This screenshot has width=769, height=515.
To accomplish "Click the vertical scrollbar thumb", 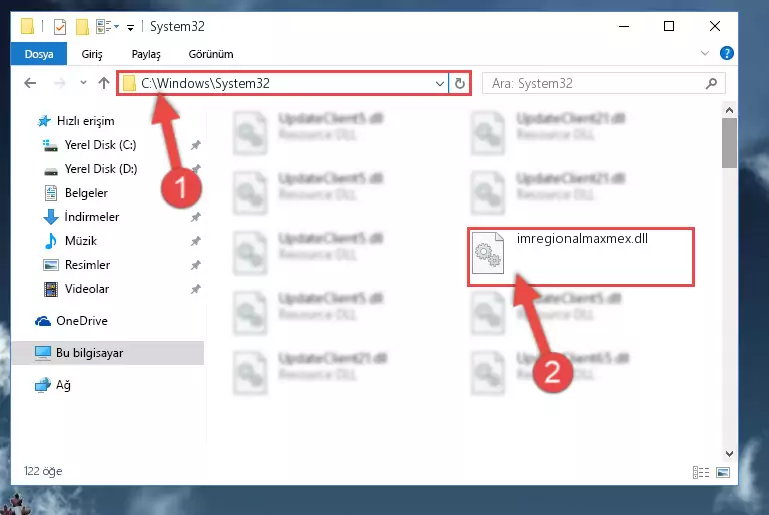I will tap(729, 143).
